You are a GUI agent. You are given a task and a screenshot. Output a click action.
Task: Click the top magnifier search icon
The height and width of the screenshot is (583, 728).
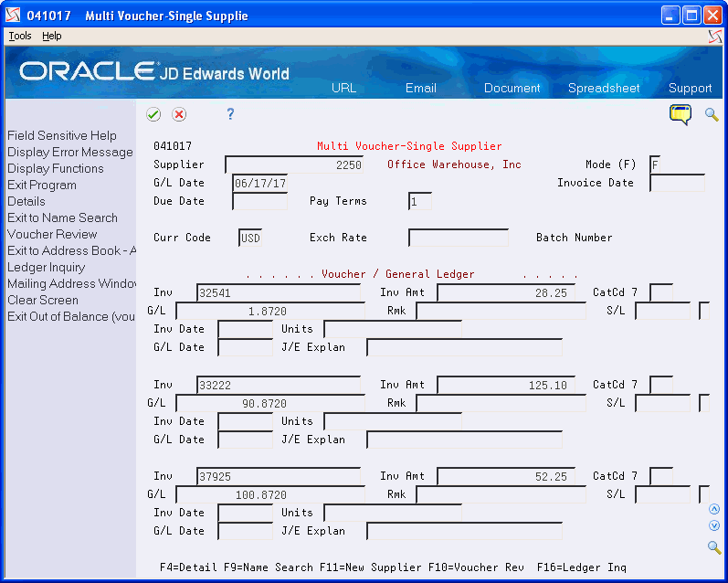[712, 114]
